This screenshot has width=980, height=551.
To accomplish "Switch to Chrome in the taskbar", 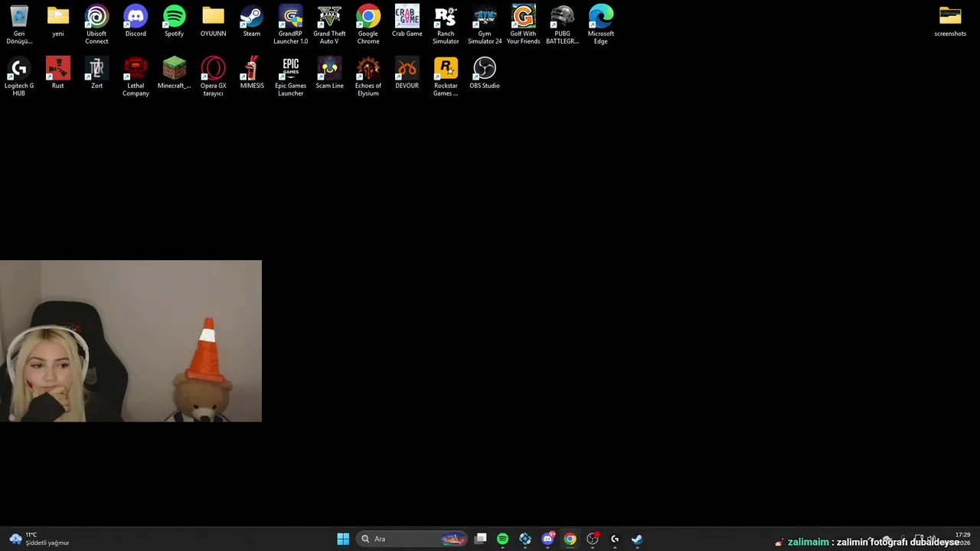I will 570,539.
